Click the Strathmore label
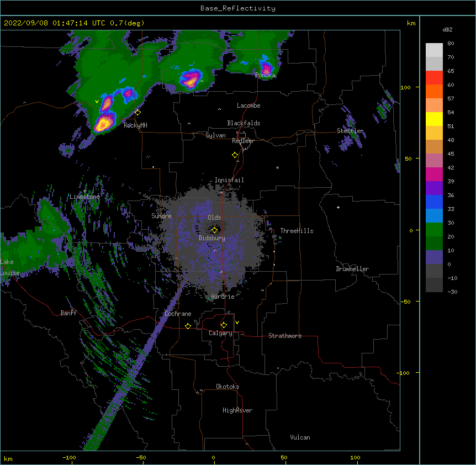Screen dimensions: 476x465 coord(285,336)
